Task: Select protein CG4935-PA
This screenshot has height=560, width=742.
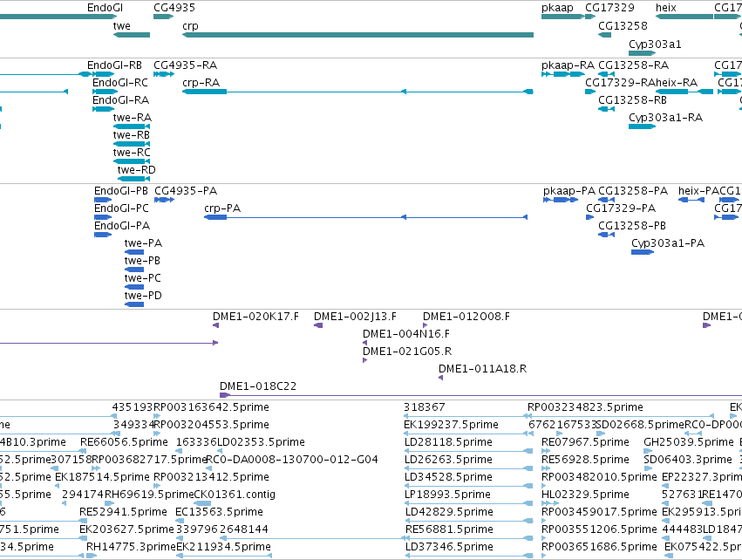Action: [186, 191]
